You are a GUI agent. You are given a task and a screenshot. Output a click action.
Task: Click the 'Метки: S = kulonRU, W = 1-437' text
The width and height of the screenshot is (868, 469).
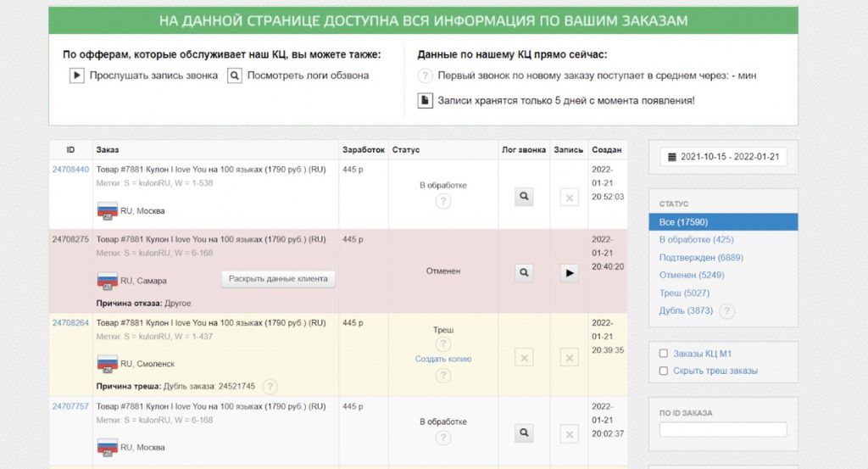[x=154, y=337]
